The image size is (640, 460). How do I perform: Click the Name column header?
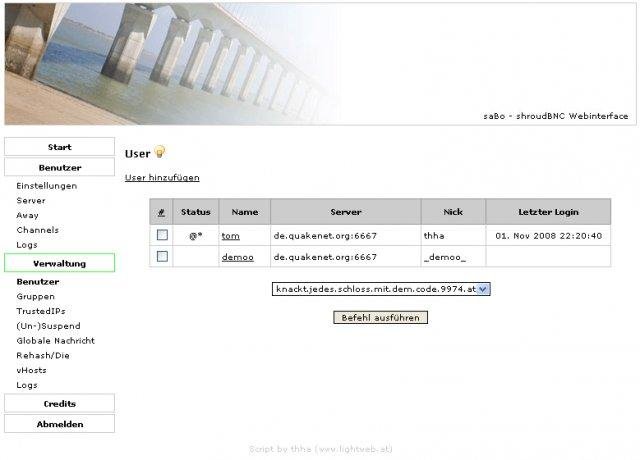(244, 212)
